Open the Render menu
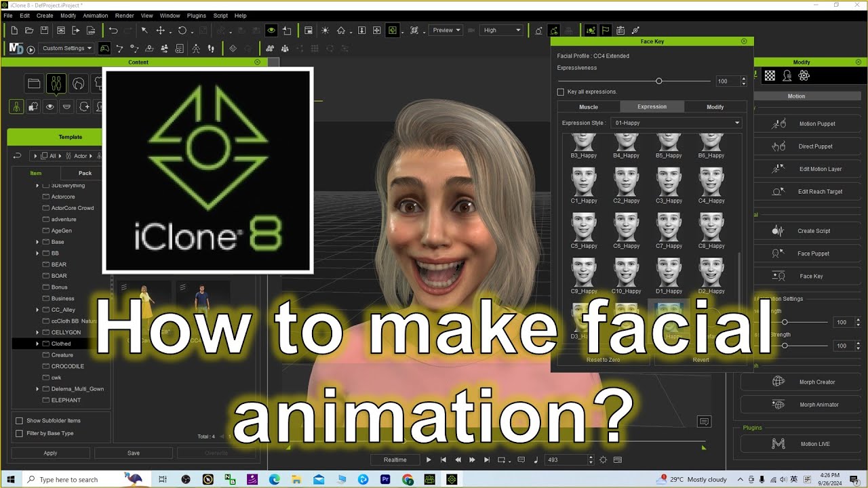Screen dimensions: 868x488 tap(124, 16)
